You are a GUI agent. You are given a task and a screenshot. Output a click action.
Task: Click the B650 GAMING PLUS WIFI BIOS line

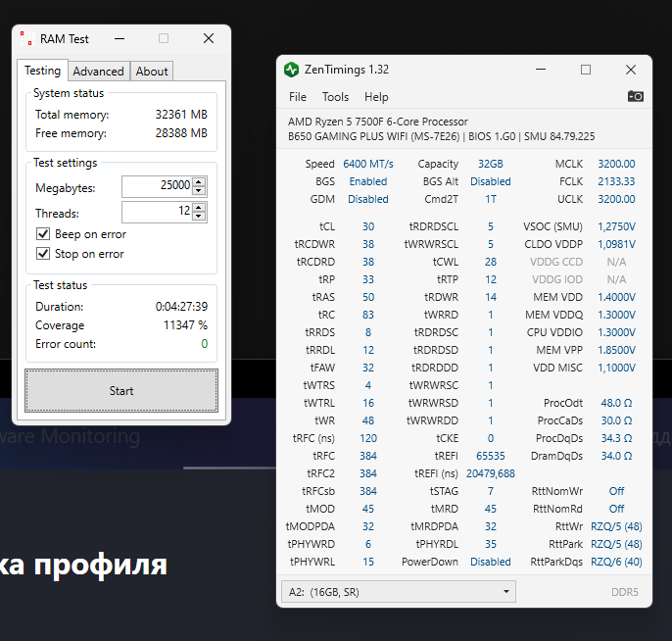coord(442,136)
